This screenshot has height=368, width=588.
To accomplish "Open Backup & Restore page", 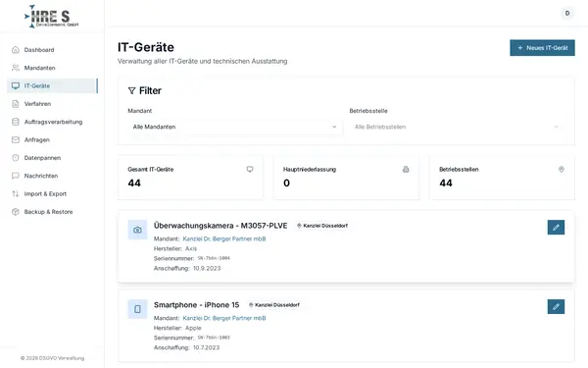I will click(52, 212).
